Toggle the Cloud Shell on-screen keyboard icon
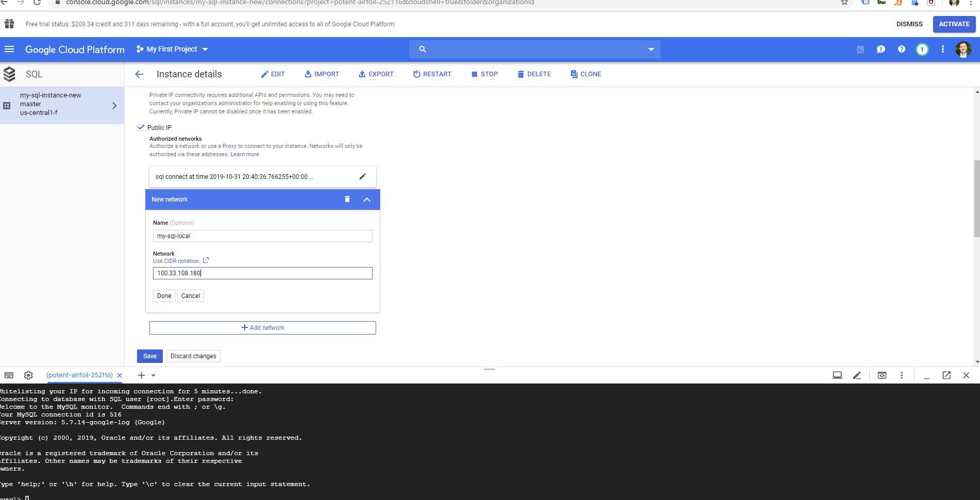 (9, 375)
